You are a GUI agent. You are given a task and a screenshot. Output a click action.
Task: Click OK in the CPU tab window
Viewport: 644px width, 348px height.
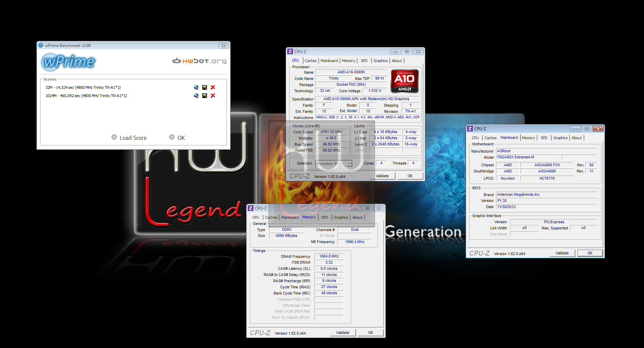410,176
